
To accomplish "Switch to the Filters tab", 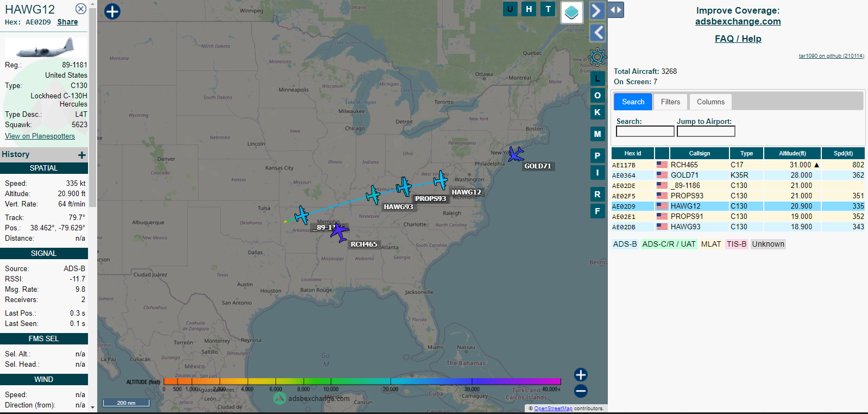I will click(670, 102).
